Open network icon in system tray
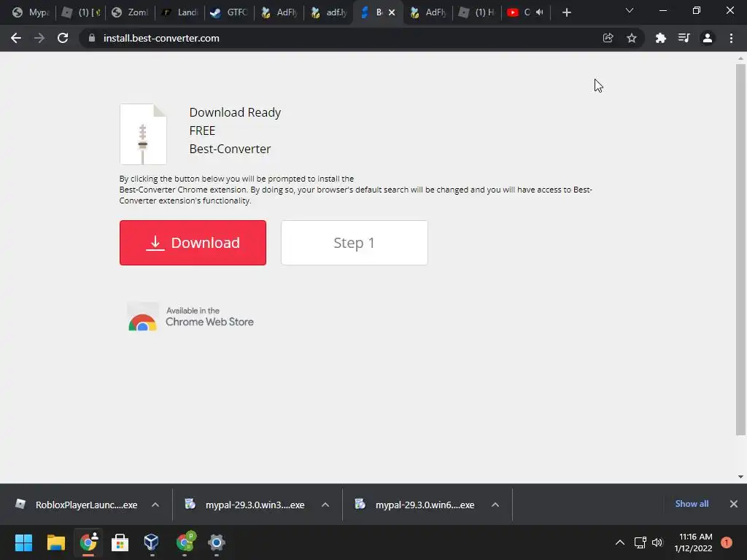This screenshot has height=560, width=747. coord(640,542)
